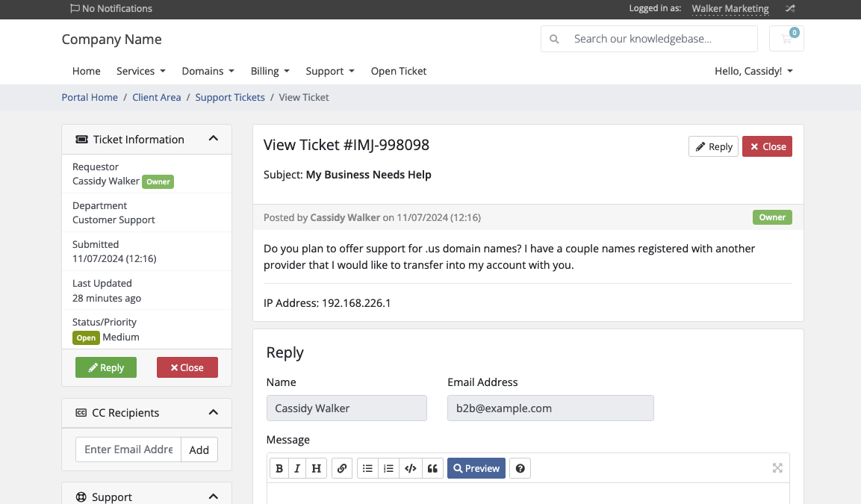Open the Billing menu in navigation
Viewport: 861px width, 504px height.
pos(270,71)
